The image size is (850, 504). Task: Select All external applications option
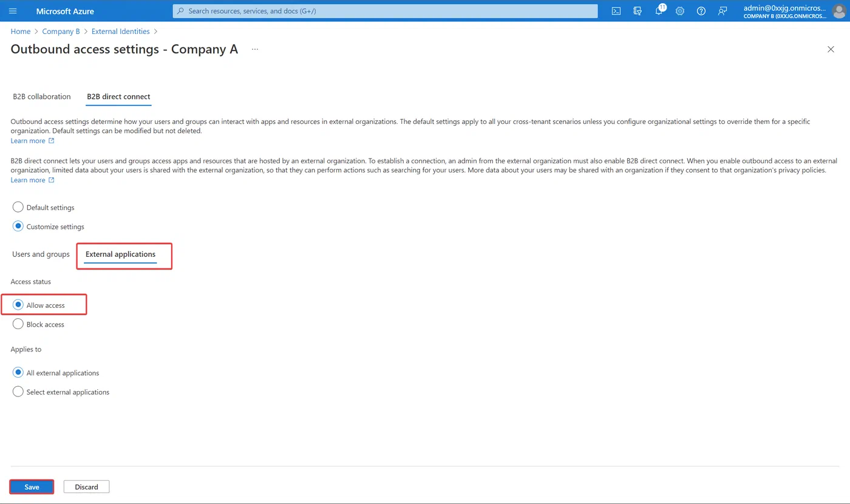tap(18, 373)
